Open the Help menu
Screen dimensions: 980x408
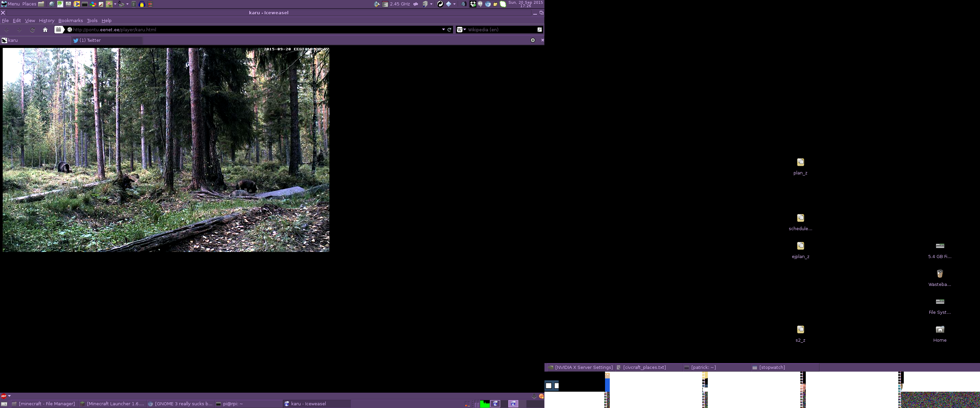107,20
